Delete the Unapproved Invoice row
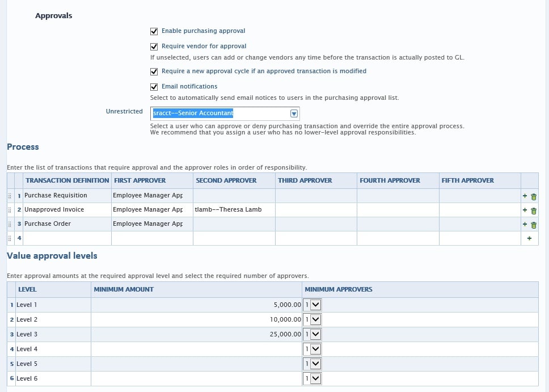Viewport: 549px width, 392px height. click(534, 210)
